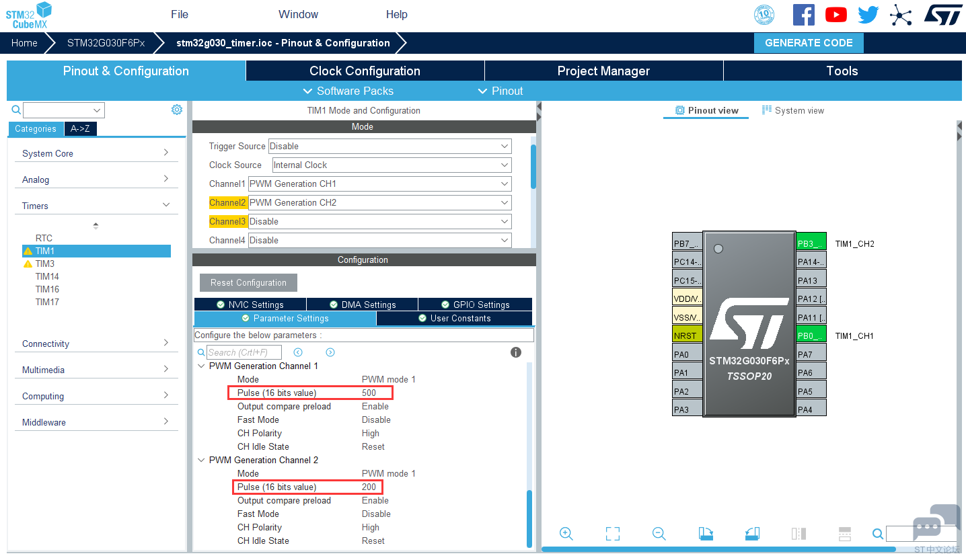Click the parameter info icon
The height and width of the screenshot is (560, 966).
516,352
